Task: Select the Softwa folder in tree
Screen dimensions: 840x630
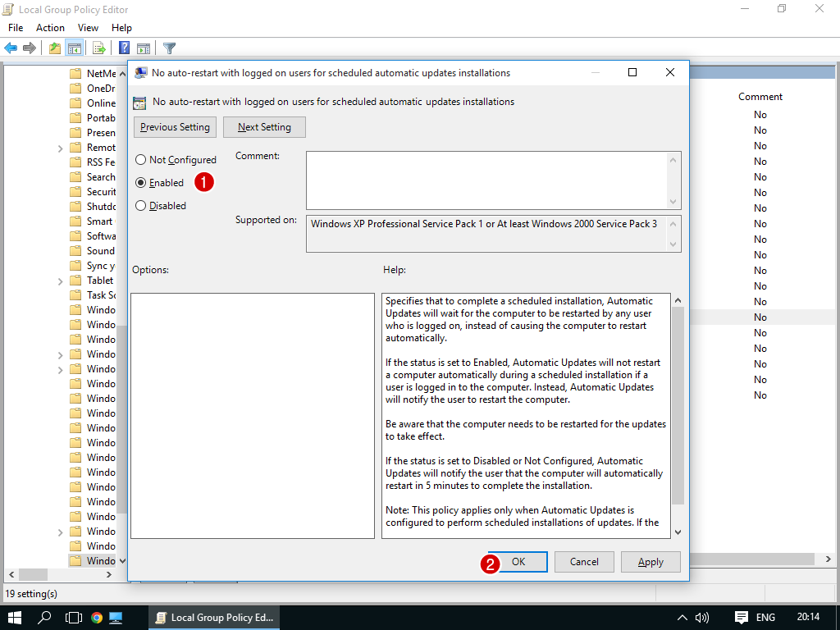Action: (94, 235)
